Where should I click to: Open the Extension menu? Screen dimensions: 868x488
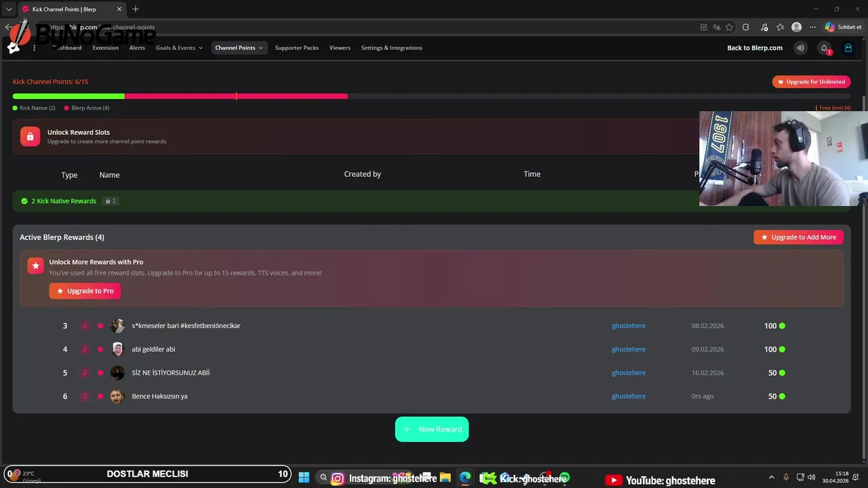(105, 48)
